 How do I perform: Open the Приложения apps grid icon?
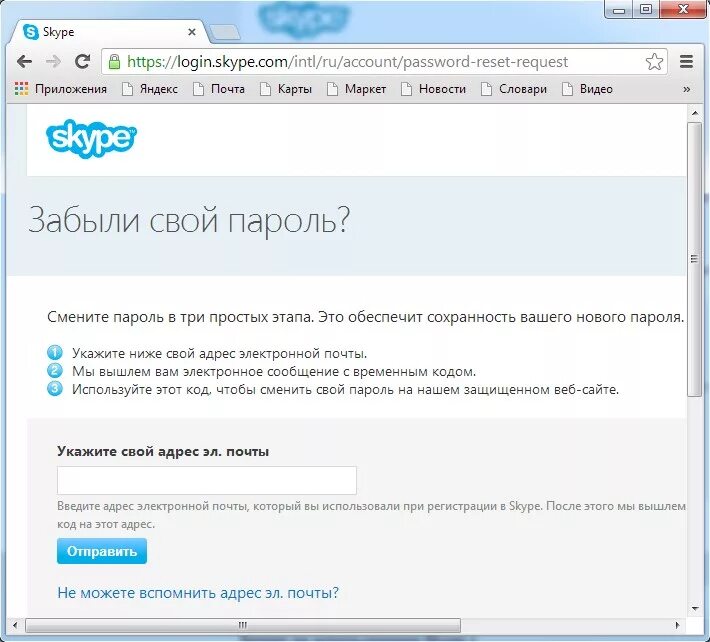[21, 89]
